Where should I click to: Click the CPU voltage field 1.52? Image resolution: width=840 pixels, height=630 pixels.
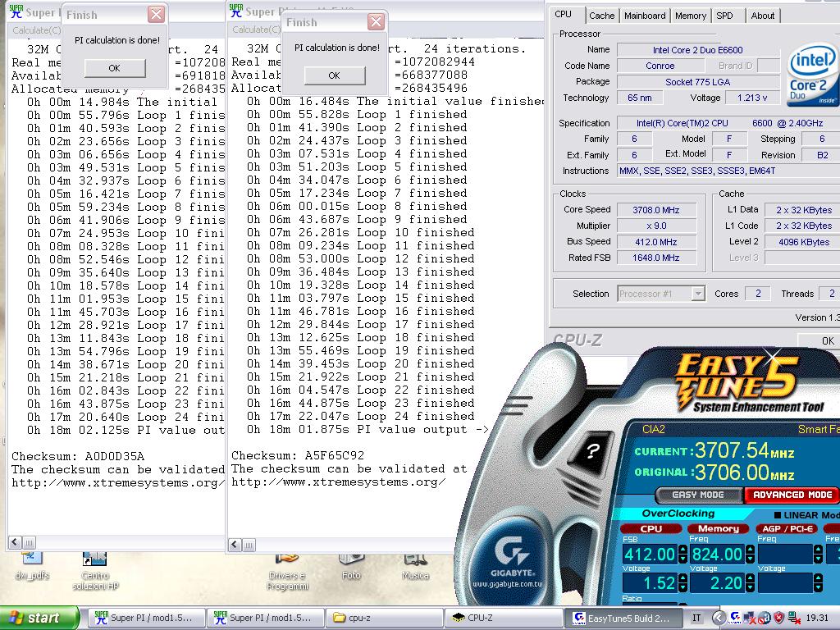[650, 583]
